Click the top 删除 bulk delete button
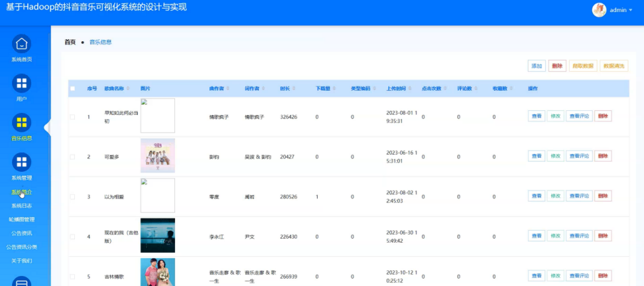644x286 pixels. click(558, 66)
